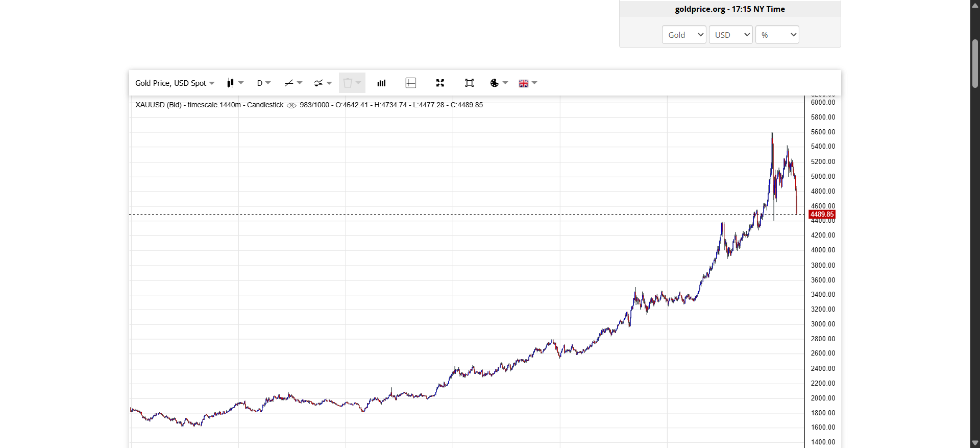This screenshot has height=448, width=980.
Task: Toggle the eye visibility icon of XAUUSD series
Action: (x=291, y=105)
